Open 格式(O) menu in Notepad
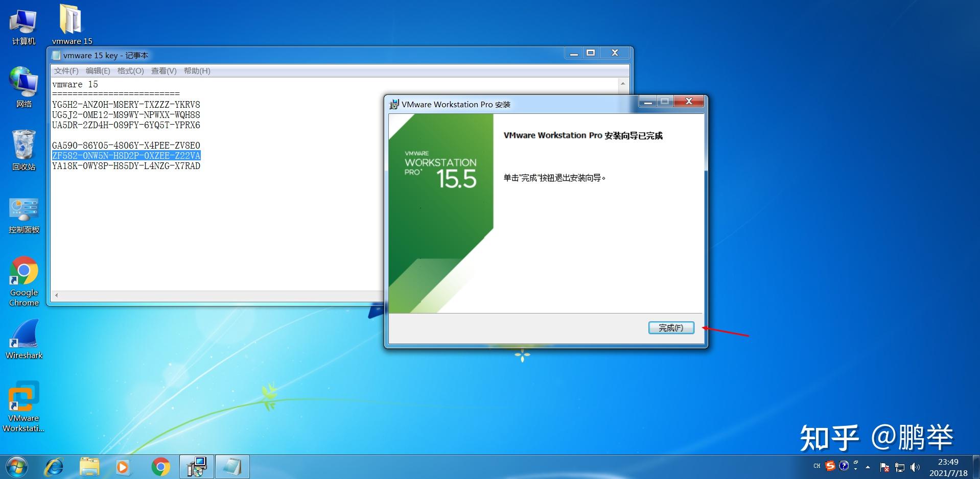The width and height of the screenshot is (980, 479). tap(131, 71)
